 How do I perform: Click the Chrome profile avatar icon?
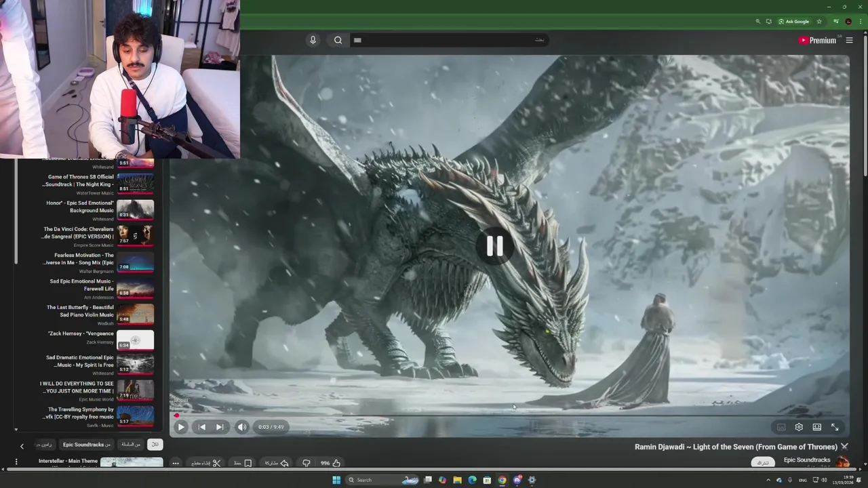(848, 21)
